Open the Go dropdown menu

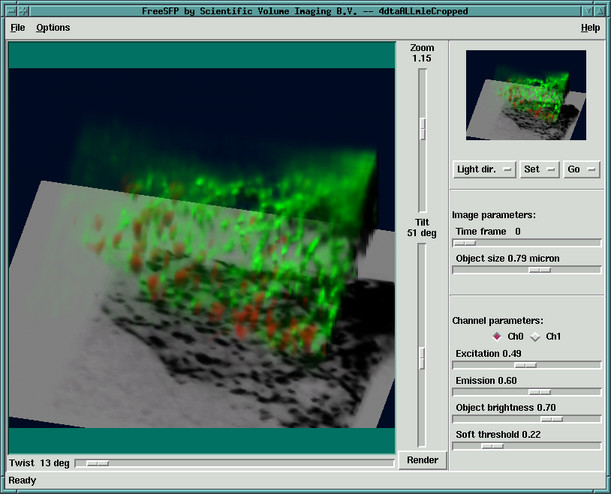[581, 169]
